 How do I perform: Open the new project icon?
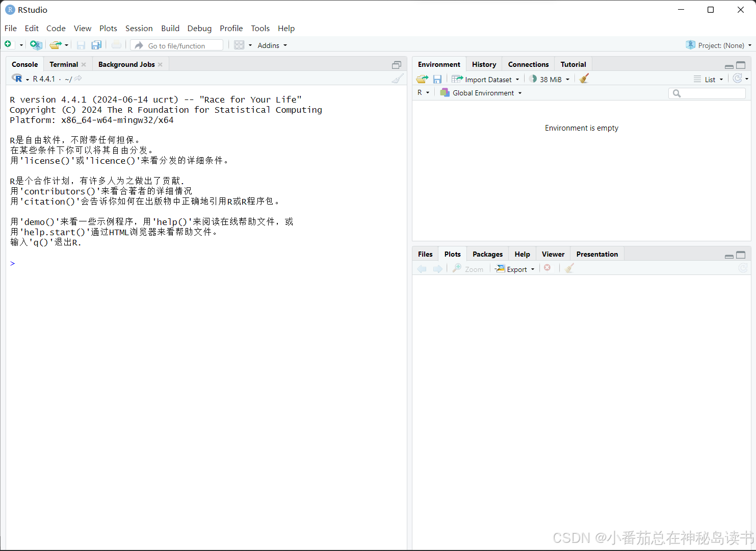(36, 45)
